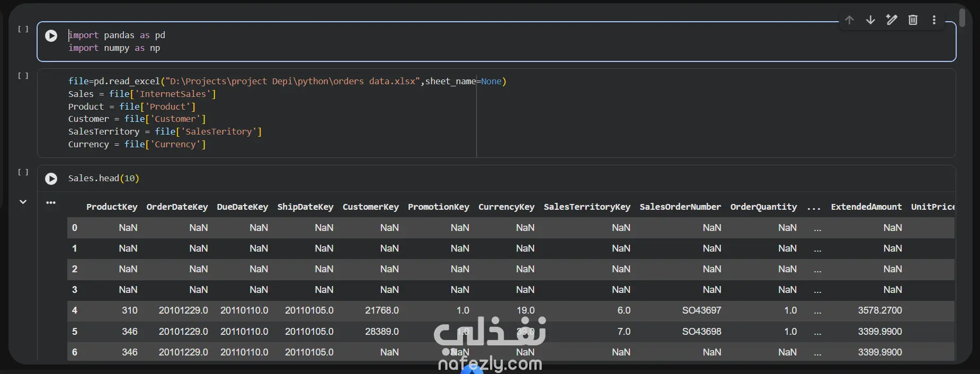Click inside the import pandas code cell

click(x=496, y=41)
